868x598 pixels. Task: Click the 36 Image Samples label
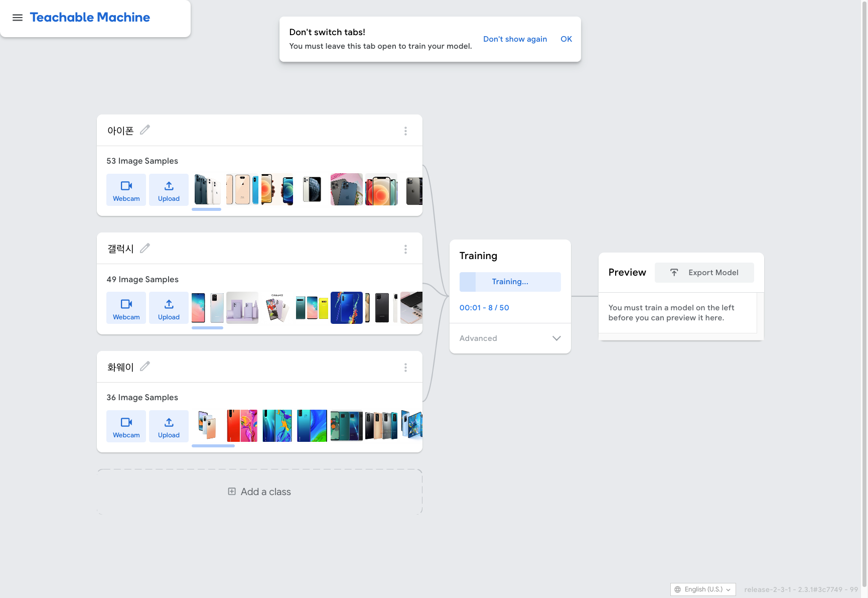[x=142, y=398]
